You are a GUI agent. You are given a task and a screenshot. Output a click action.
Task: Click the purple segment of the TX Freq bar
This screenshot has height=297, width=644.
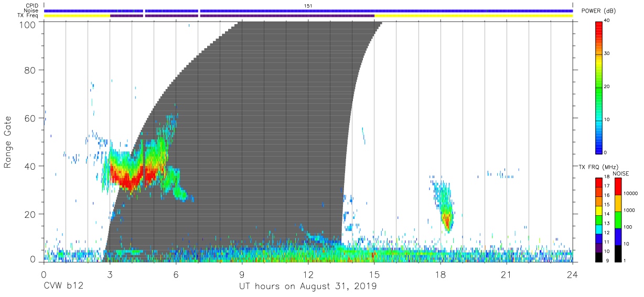tap(242, 16)
